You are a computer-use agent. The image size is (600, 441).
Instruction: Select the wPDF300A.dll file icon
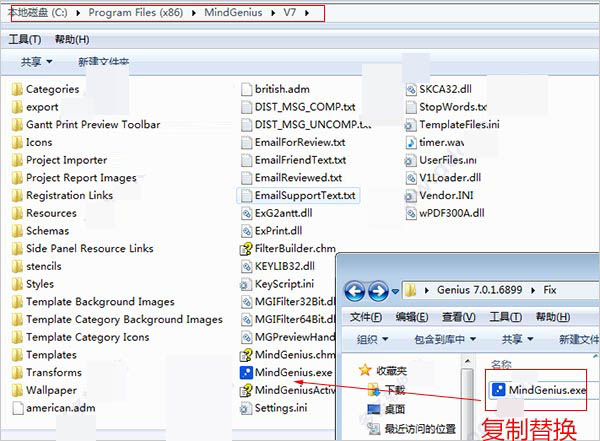coord(411,213)
